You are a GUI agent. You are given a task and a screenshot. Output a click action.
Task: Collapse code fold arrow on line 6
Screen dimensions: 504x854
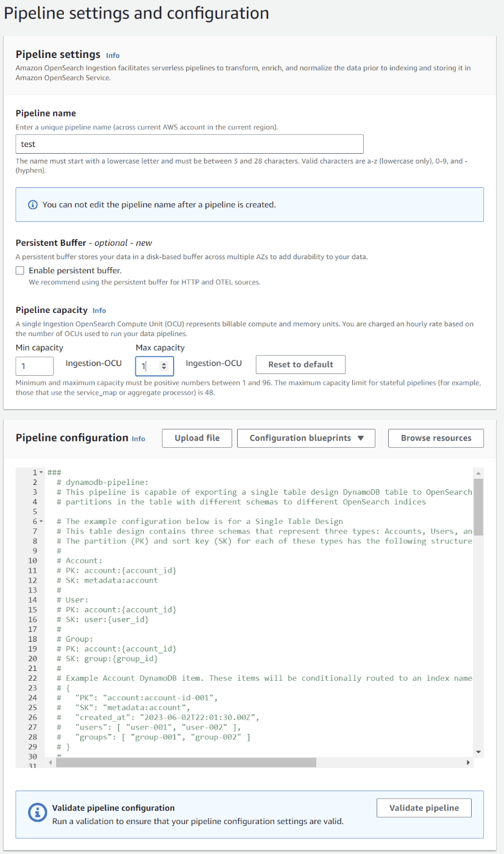point(41,522)
